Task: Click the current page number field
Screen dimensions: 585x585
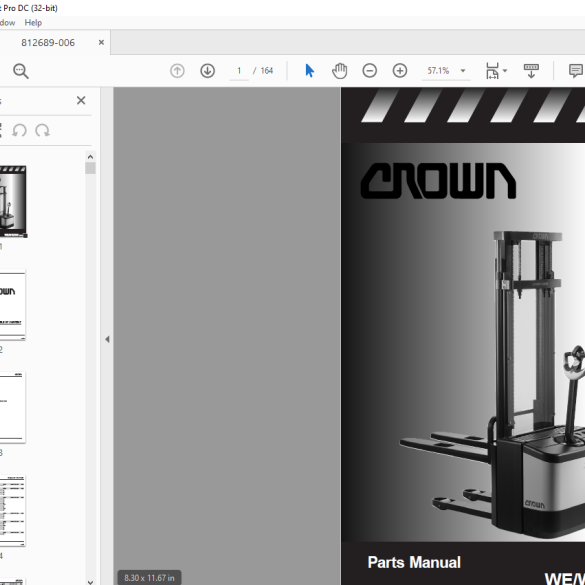Action: (239, 71)
